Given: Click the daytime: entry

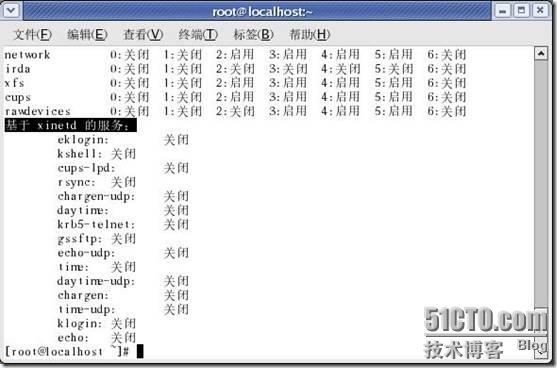Looking at the screenshot, I should pos(83,211).
